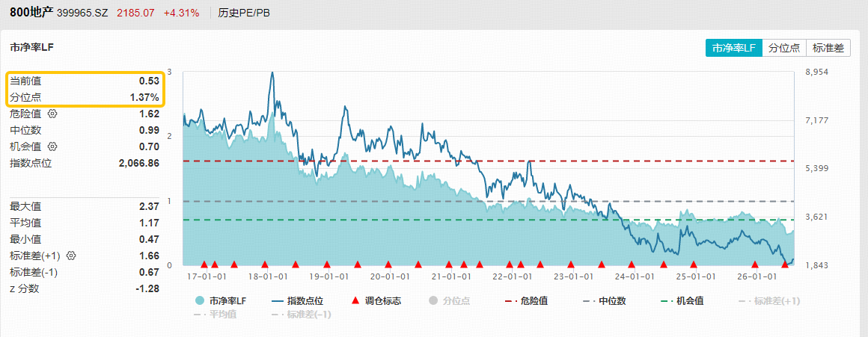Toggle 中位数 dashed line in legend

(x=605, y=301)
